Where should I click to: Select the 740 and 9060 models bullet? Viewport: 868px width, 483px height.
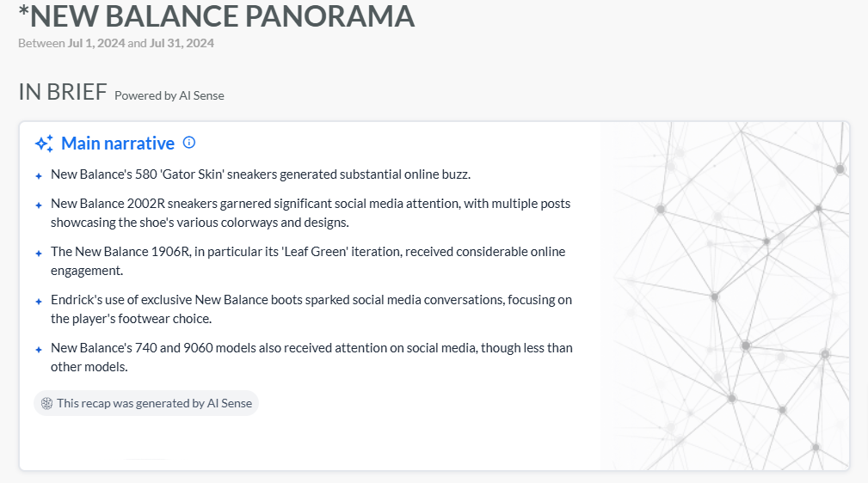311,358
